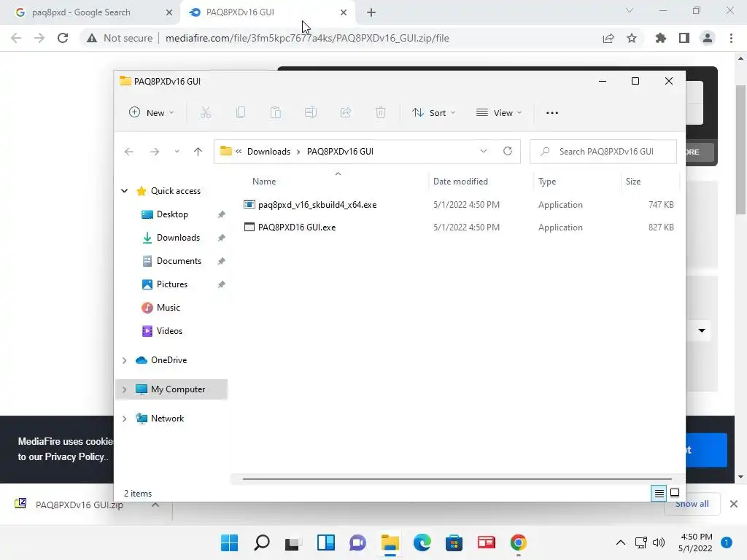Open Widgets from the taskbar
Image resolution: width=747 pixels, height=560 pixels.
326,542
